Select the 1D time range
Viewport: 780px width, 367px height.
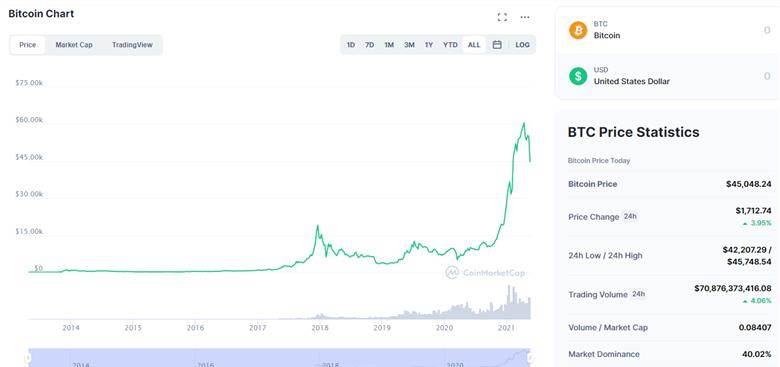click(351, 45)
